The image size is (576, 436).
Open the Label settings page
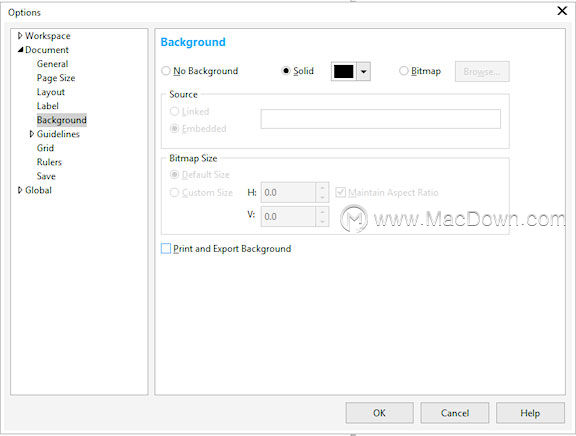click(x=48, y=106)
